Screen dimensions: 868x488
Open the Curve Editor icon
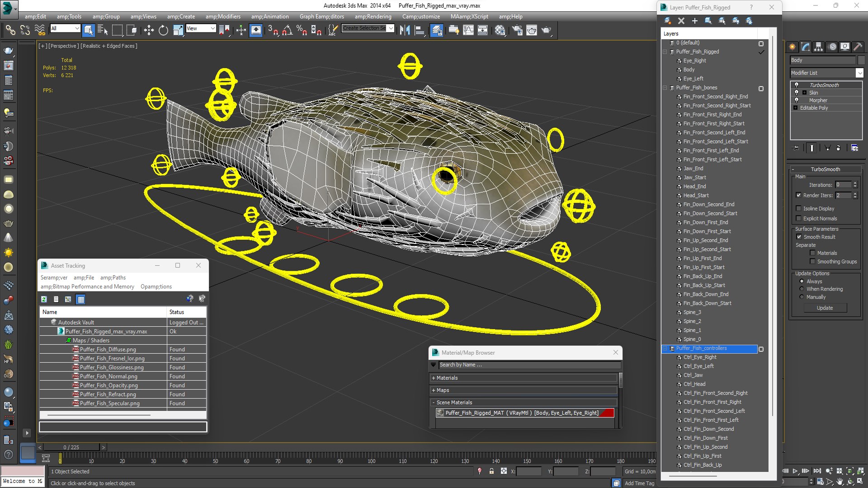click(468, 30)
